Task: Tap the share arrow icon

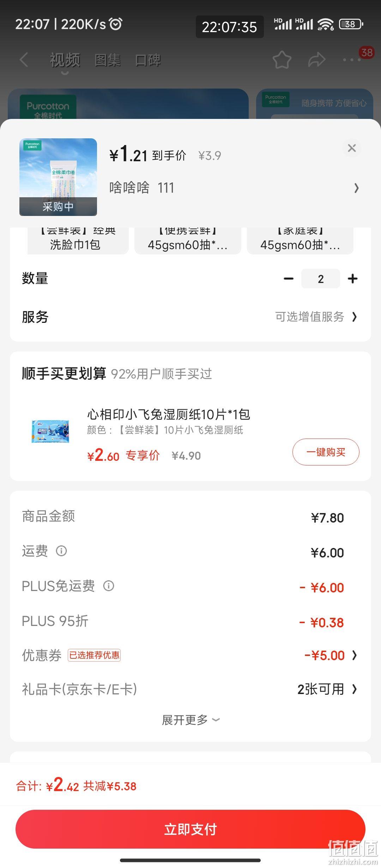Action: point(316,60)
